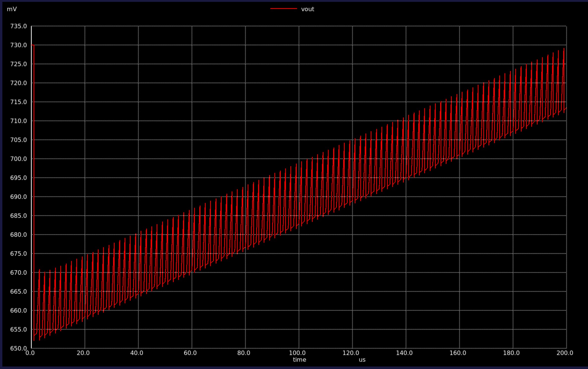Click the 735.0 y-axis tick label
The width and height of the screenshot is (588, 369).
point(18,26)
